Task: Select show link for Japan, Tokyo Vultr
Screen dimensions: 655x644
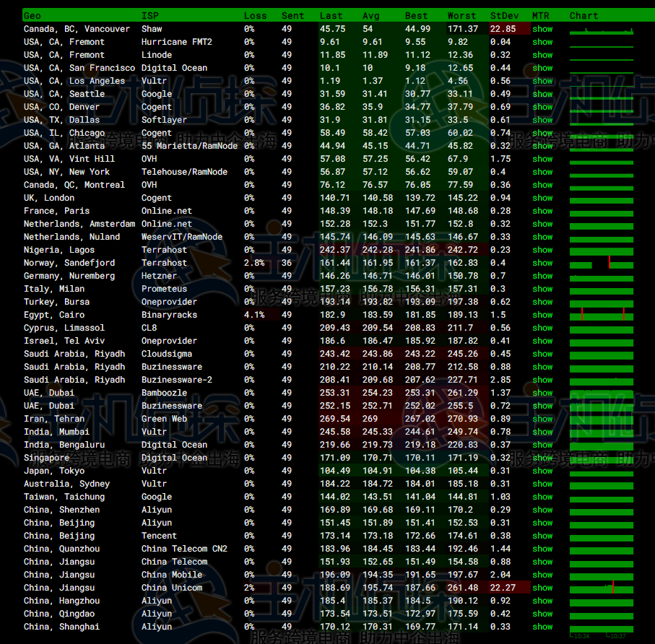Action: 542,471
